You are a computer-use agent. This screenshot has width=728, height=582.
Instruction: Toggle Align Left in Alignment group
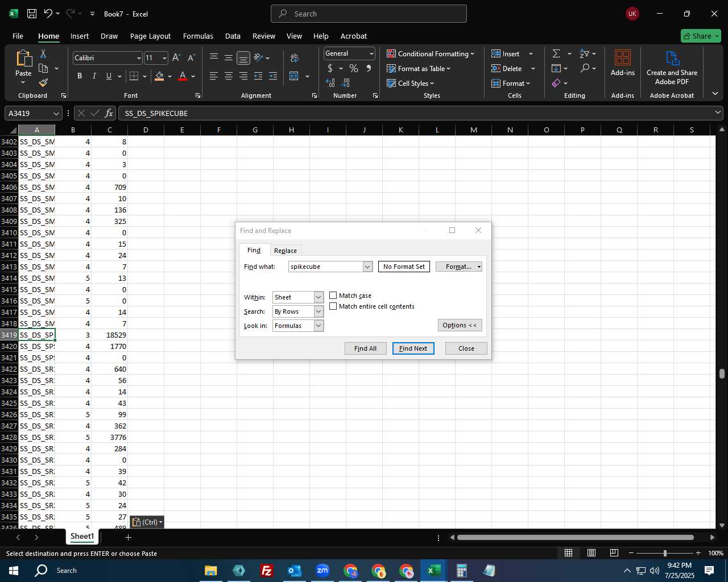(x=214, y=76)
